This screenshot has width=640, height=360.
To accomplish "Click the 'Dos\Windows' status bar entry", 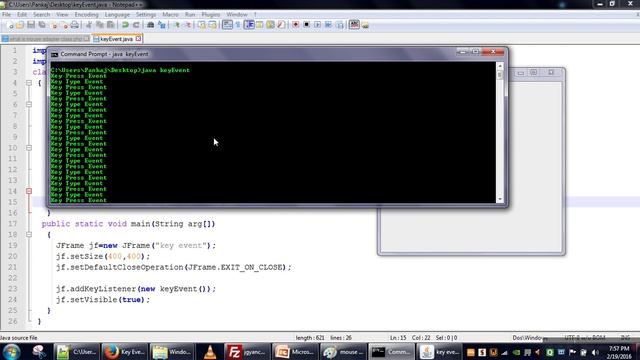I will point(528,338).
